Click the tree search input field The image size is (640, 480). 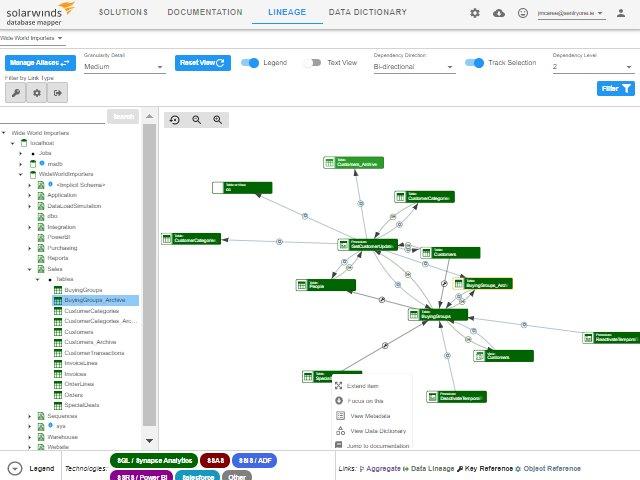(x=53, y=117)
